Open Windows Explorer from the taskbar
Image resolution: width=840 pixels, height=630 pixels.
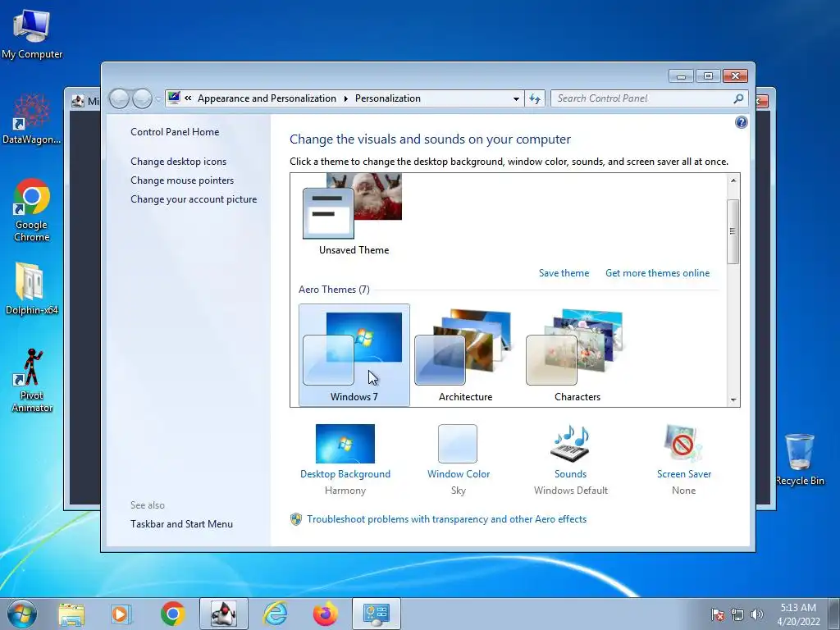[71, 614]
